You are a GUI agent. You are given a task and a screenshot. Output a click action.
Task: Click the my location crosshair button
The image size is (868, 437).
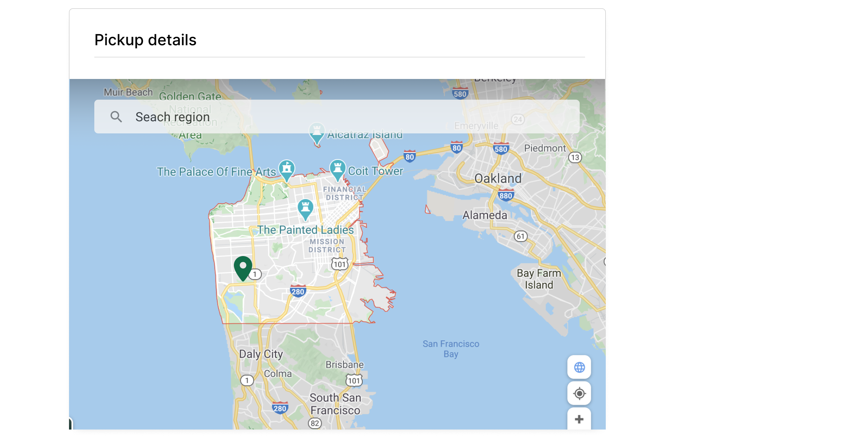tap(579, 393)
